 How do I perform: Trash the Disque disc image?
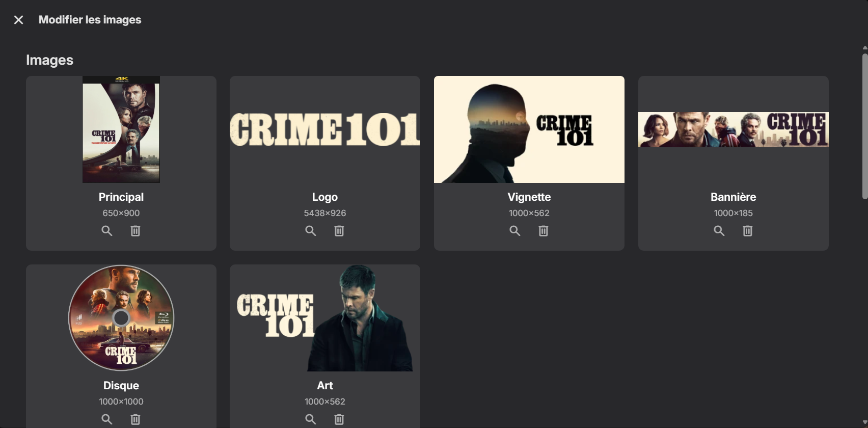(135, 419)
